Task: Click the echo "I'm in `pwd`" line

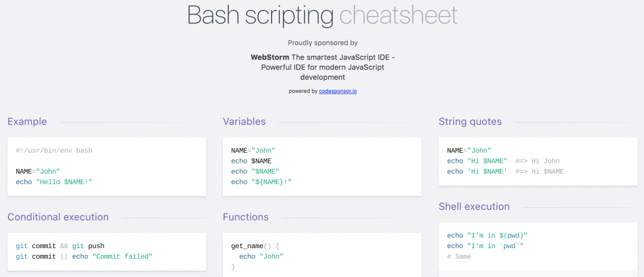Action: pos(485,246)
